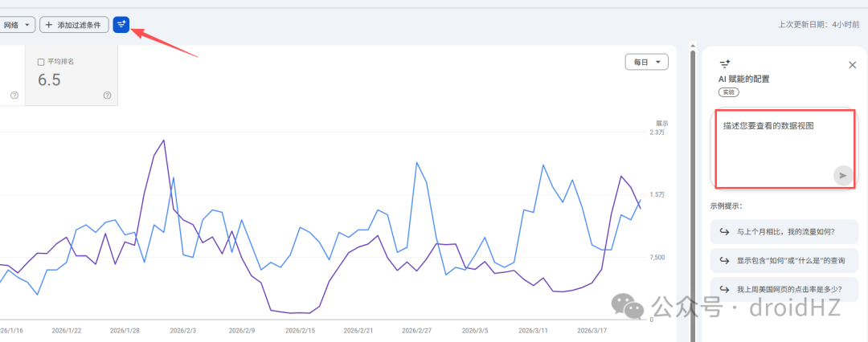Select example prompt 我上周美国网页的点击率是多少?
The image size is (868, 342).
(784, 289)
